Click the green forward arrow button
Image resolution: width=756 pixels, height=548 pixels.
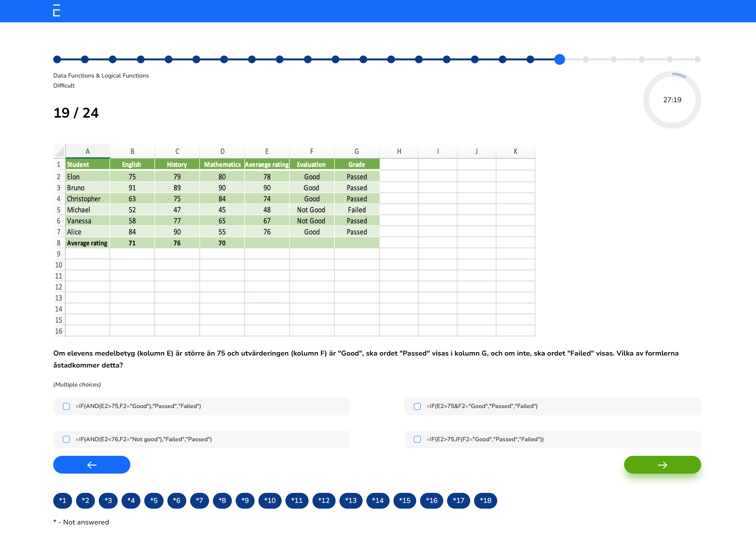coord(662,465)
